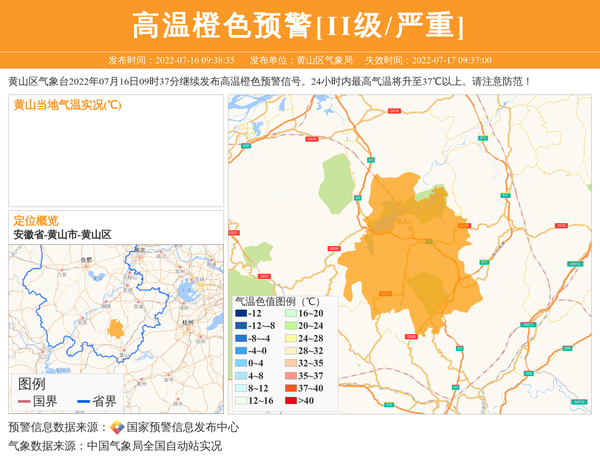The height and width of the screenshot is (471, 600).
Task: Click the 安徽省-黄山市-黄山区 location label
Action: (62, 234)
